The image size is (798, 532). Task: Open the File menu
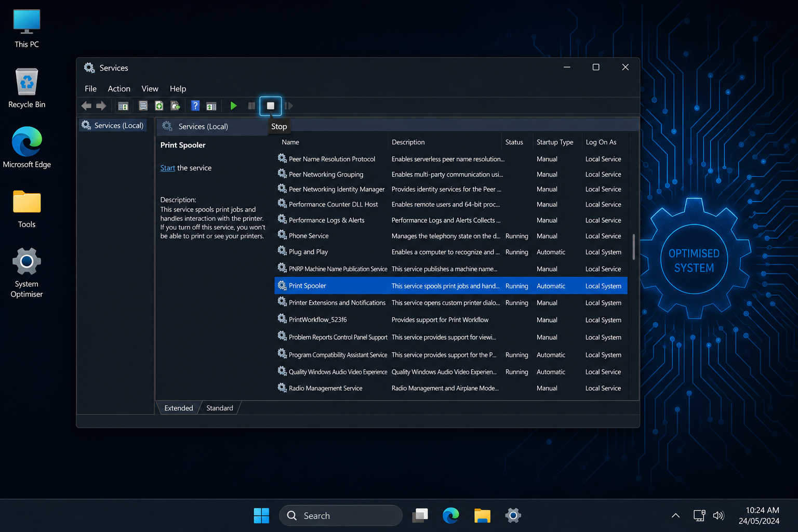click(91, 89)
